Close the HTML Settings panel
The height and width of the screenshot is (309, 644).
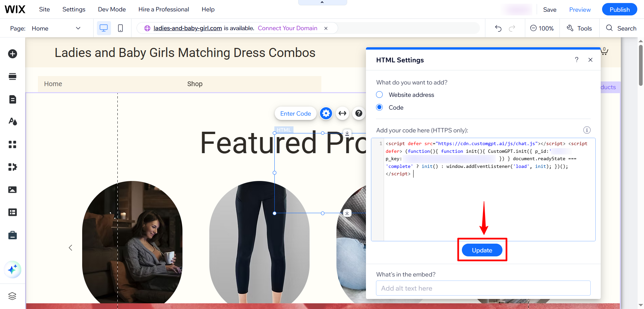(x=590, y=60)
